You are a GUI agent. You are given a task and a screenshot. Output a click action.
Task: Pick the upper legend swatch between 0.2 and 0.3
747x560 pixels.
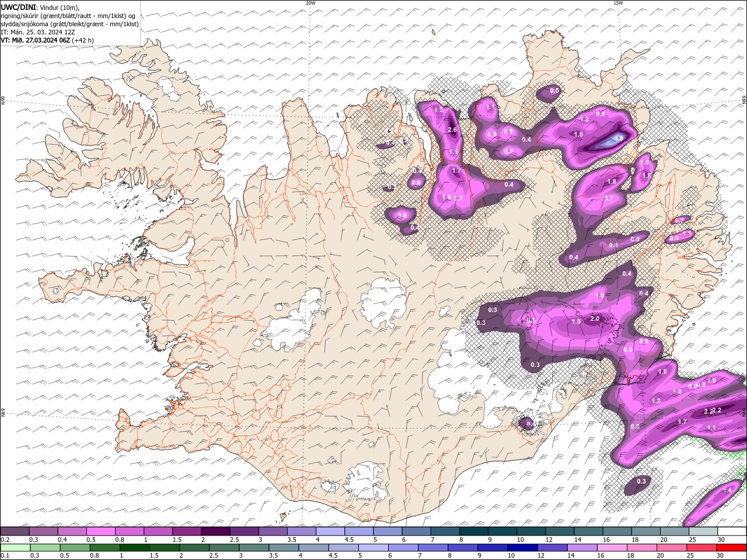tap(15, 531)
